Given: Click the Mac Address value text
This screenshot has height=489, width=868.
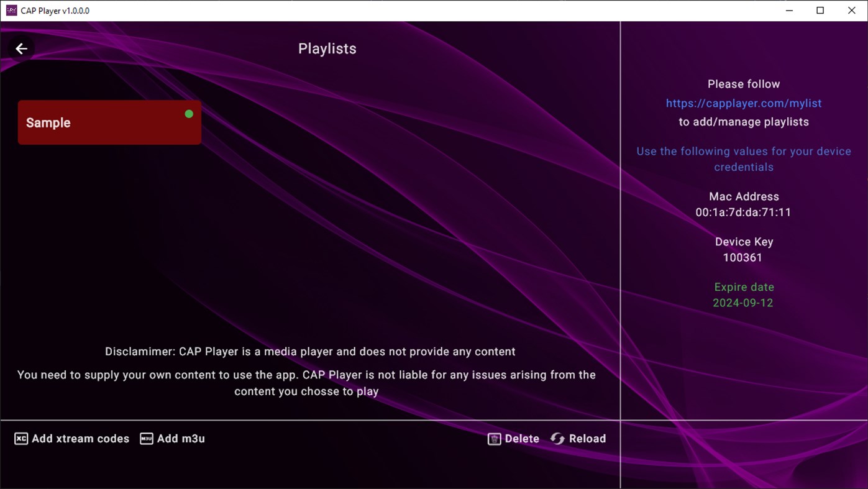Looking at the screenshot, I should click(743, 212).
